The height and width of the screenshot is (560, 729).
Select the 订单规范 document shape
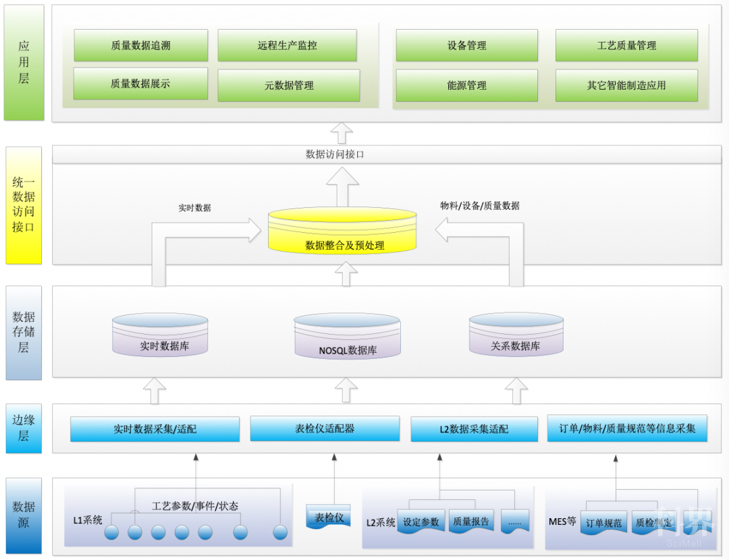pyautogui.click(x=603, y=523)
